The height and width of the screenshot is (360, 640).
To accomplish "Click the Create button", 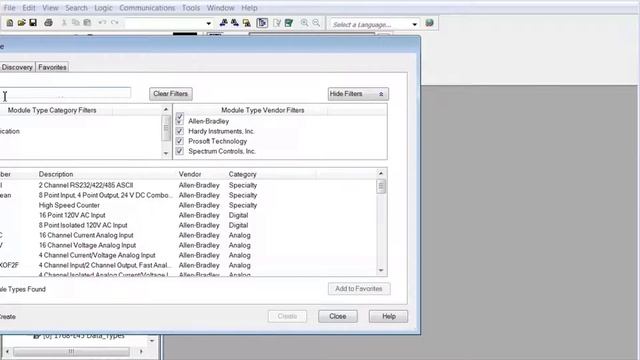I will (287, 316).
